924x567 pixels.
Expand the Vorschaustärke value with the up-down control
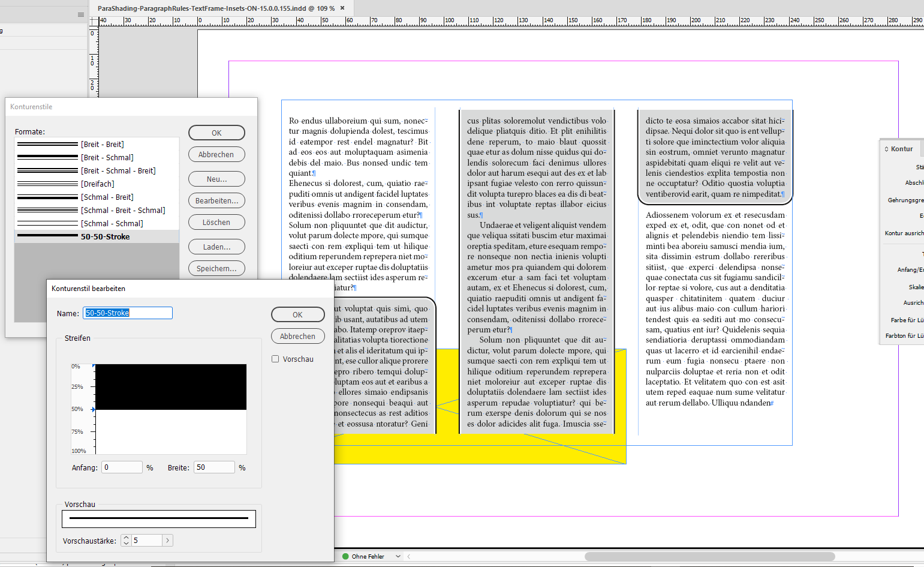click(x=126, y=540)
